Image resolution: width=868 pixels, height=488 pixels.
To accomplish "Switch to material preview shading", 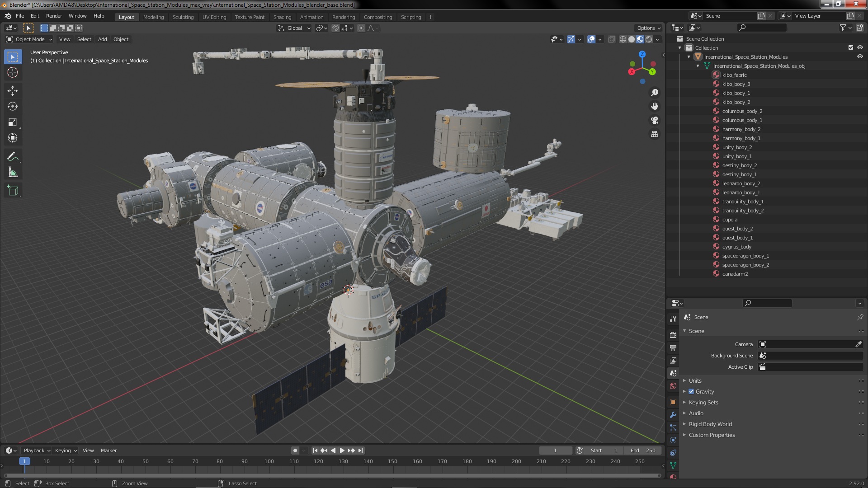I will [x=640, y=39].
